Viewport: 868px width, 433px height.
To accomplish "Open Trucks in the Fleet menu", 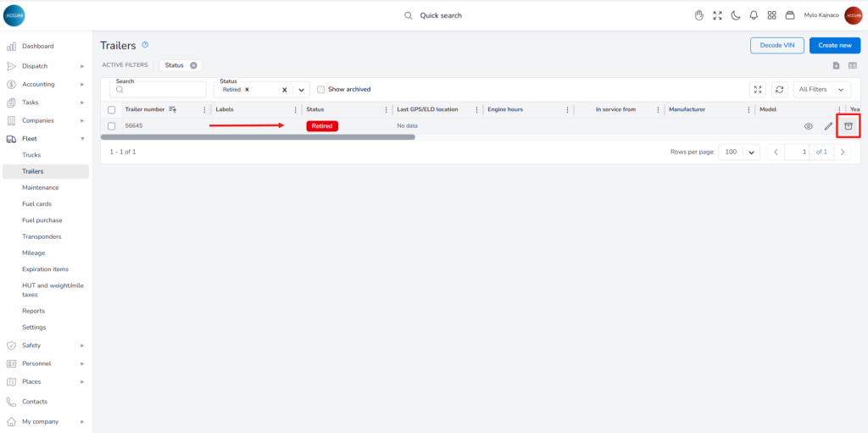I will [31, 155].
